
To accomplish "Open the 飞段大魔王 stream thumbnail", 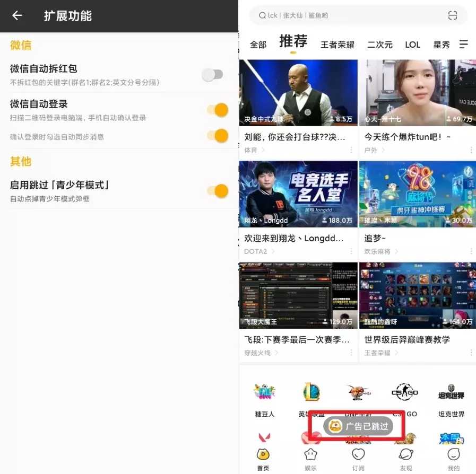I will (x=298, y=295).
